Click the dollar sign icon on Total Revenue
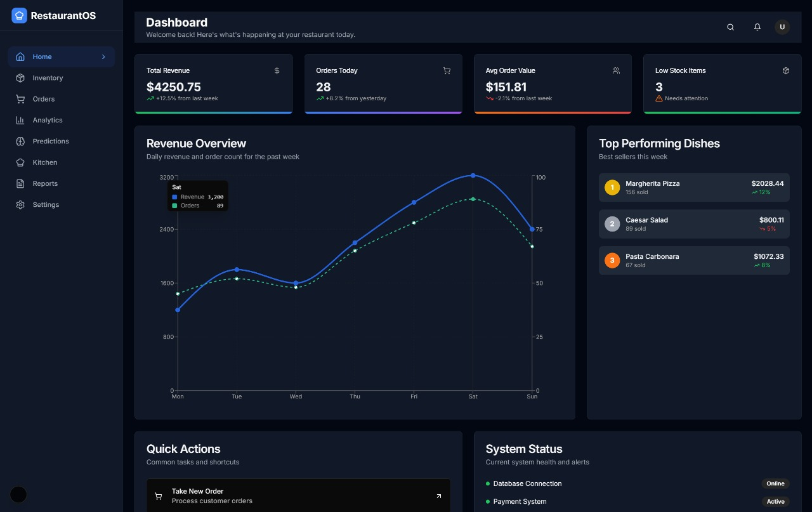Viewport: 812px width, 512px height. (277, 70)
